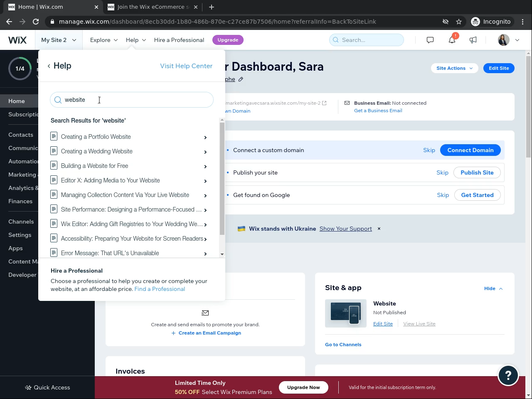The image size is (532, 399).
Task: Click the user profile avatar
Action: click(503, 40)
